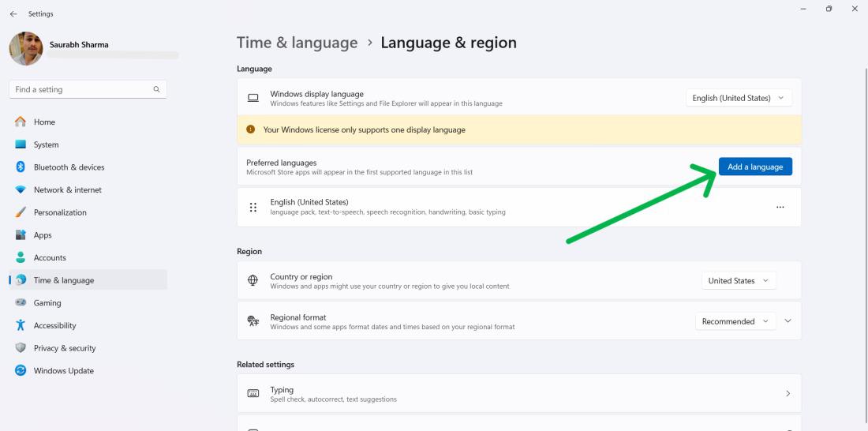The image size is (868, 431).
Task: Click the Home house icon
Action: (21, 122)
